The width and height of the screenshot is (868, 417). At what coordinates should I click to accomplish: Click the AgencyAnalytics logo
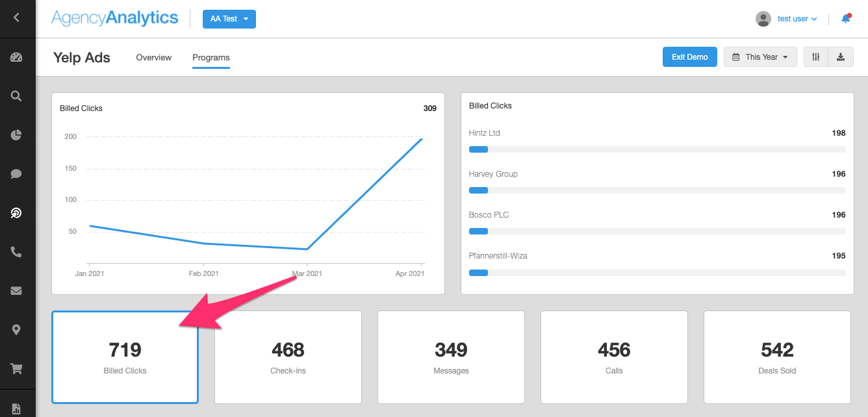click(115, 18)
